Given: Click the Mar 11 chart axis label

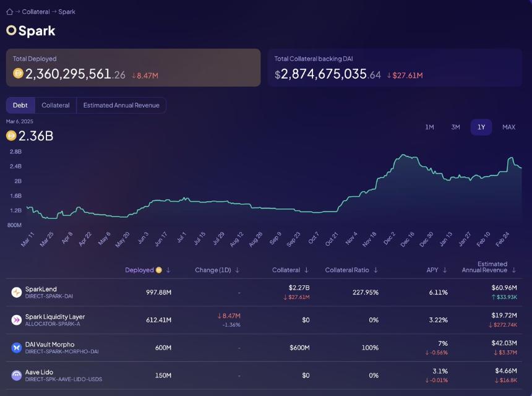Looking at the screenshot, I should (27, 239).
